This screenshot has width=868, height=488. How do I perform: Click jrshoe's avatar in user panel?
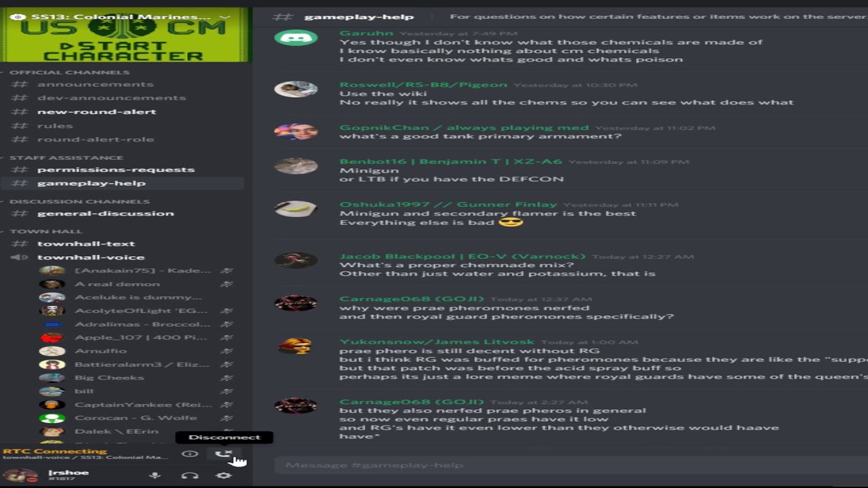click(x=20, y=475)
